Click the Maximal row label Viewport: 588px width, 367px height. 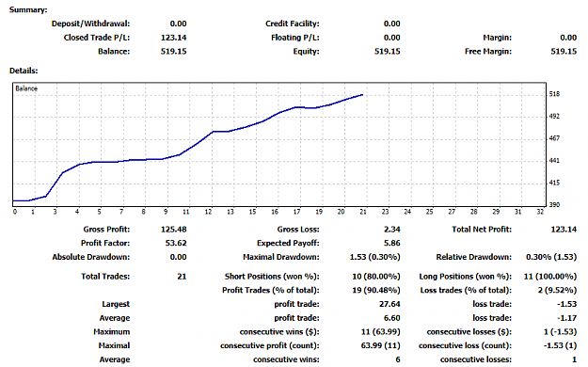pyautogui.click(x=114, y=345)
